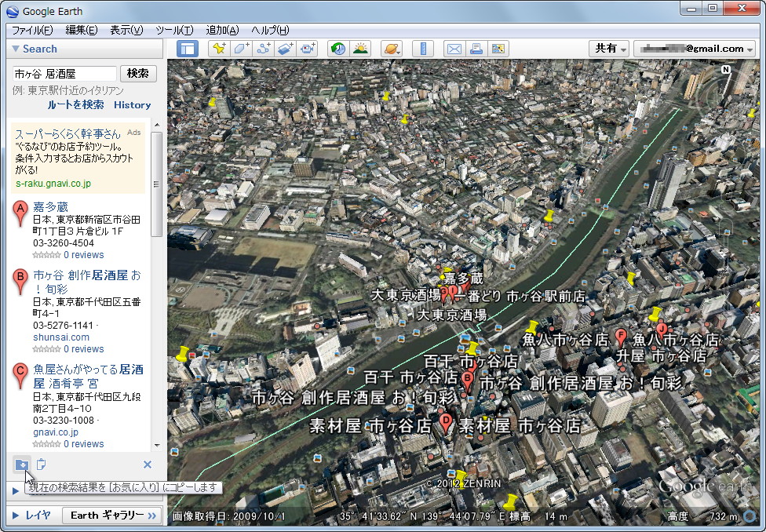The height and width of the screenshot is (532, 766).
Task: Click the search input field 市ヶ谷 居酒屋
Action: click(64, 73)
